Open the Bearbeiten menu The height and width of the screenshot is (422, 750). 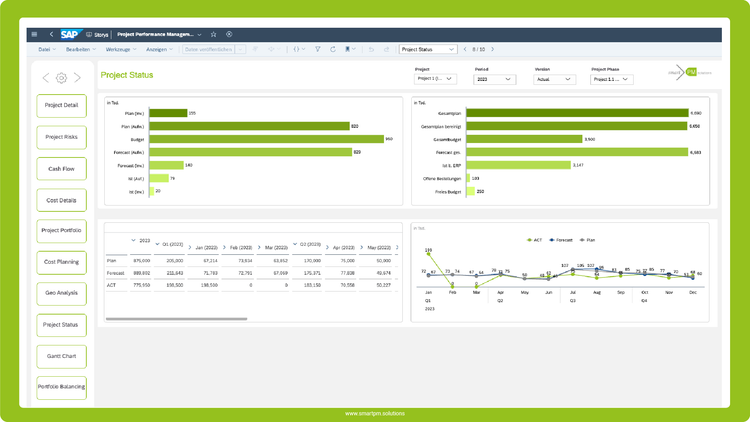[80, 49]
